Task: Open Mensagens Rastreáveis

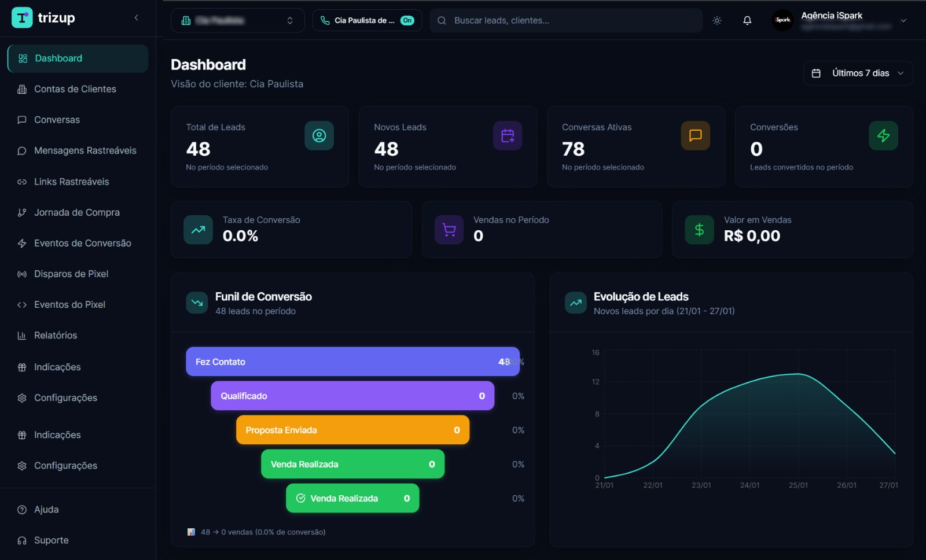Action: tap(78, 150)
